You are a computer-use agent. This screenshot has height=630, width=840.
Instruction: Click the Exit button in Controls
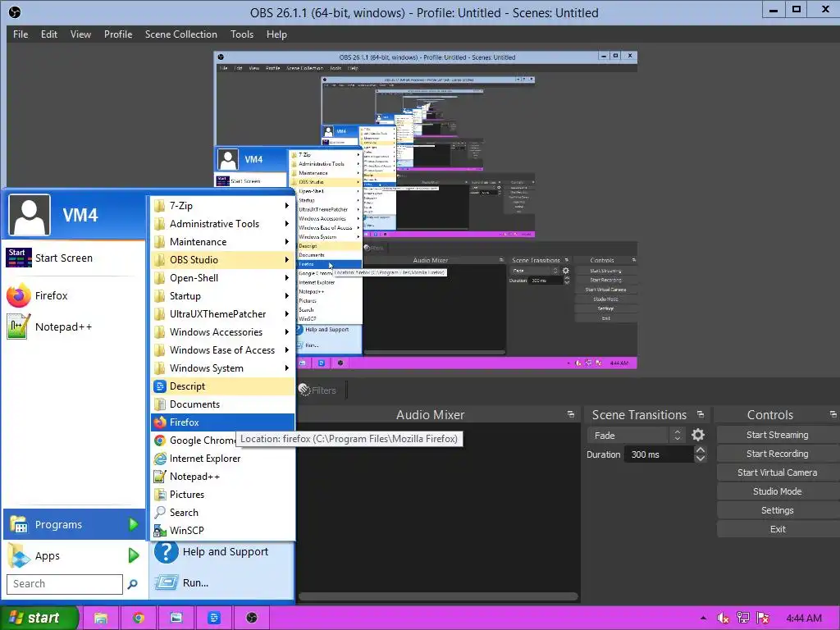[778, 529]
